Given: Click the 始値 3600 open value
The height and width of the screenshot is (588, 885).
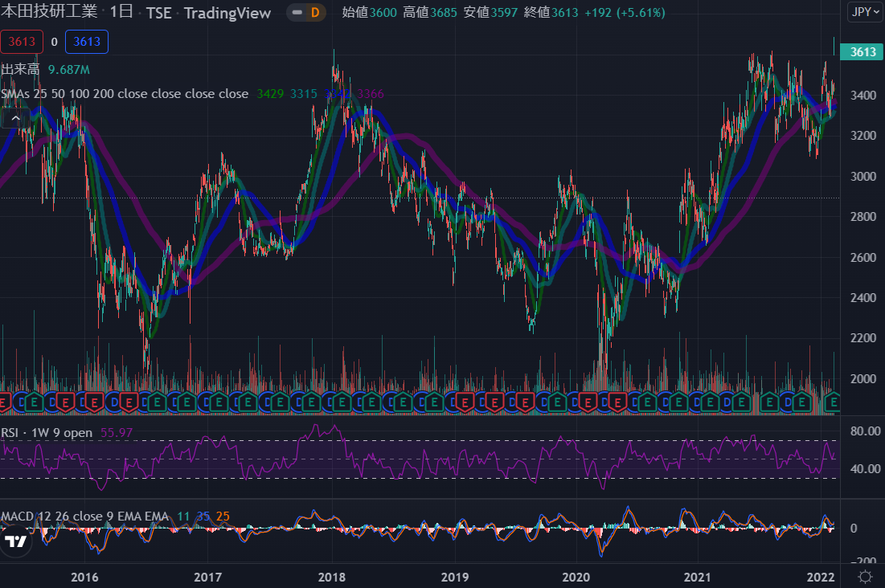Looking at the screenshot, I should pos(369,12).
